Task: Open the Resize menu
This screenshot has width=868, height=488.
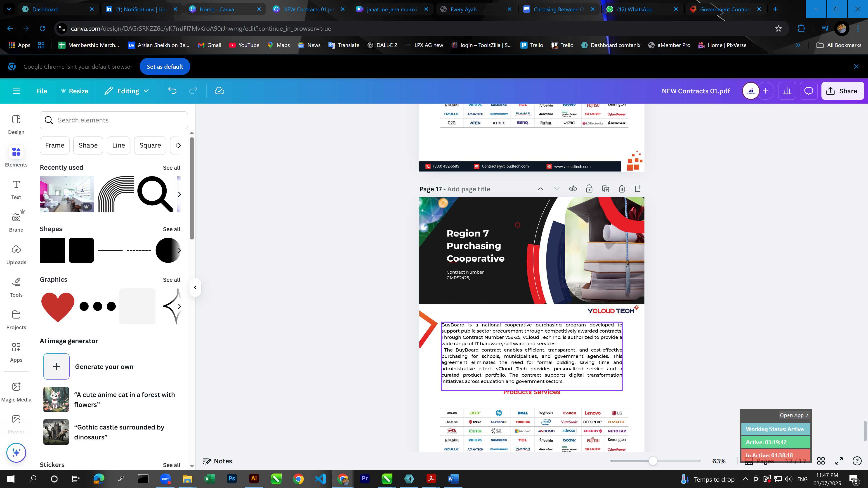Action: [x=74, y=91]
